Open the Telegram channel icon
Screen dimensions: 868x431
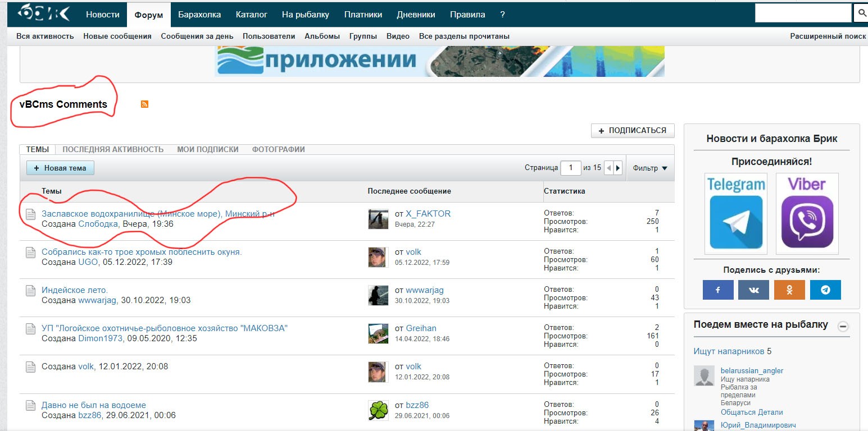tap(736, 213)
